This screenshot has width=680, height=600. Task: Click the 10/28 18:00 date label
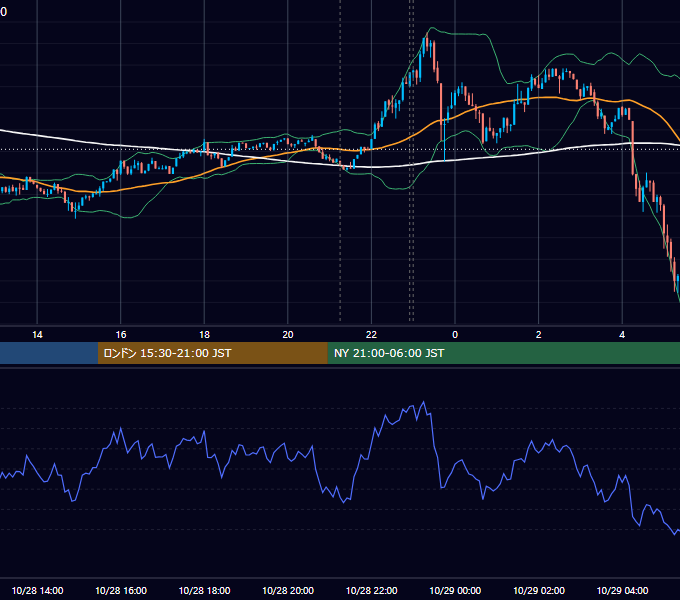click(x=204, y=590)
